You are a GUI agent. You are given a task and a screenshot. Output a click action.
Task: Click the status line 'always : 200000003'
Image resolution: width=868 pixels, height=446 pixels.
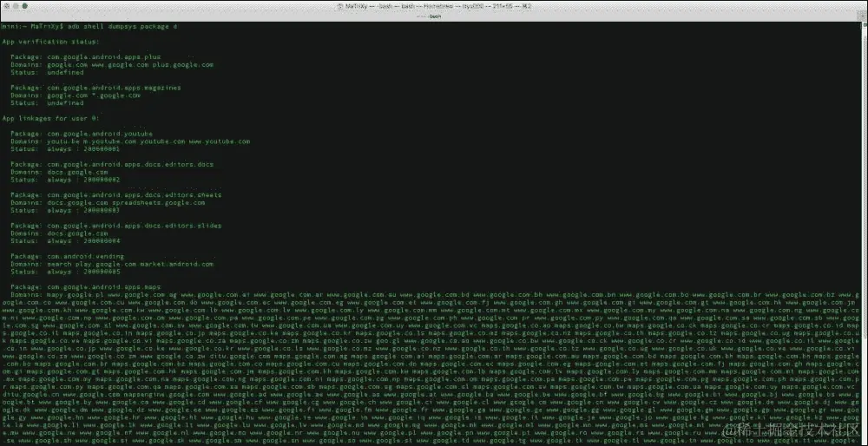[x=65, y=210]
